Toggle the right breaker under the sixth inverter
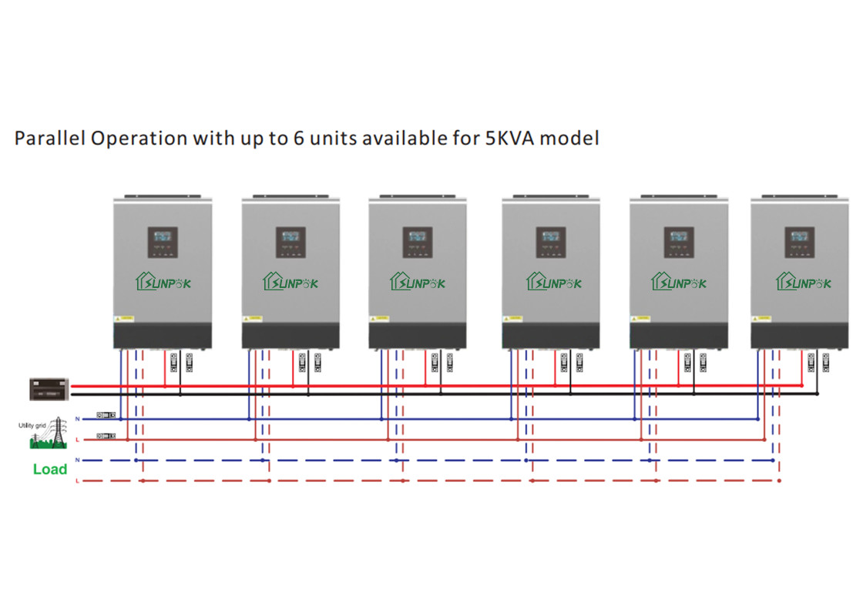 click(x=825, y=362)
